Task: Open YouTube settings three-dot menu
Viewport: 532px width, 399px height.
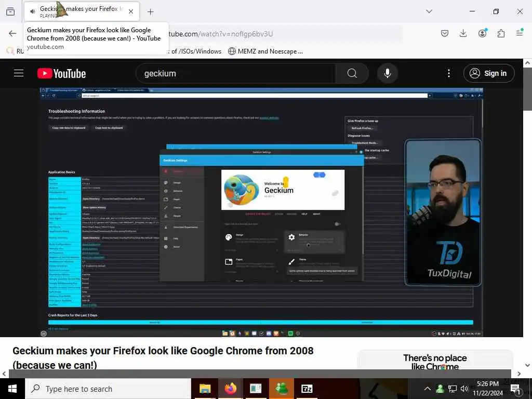Action: [448, 73]
